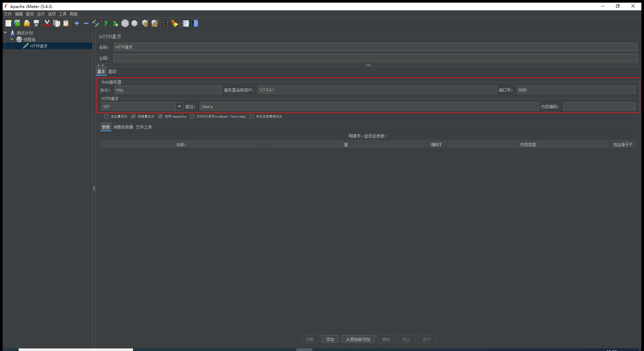Enable the 与浏览器兼容的头 checkbox

(x=251, y=116)
